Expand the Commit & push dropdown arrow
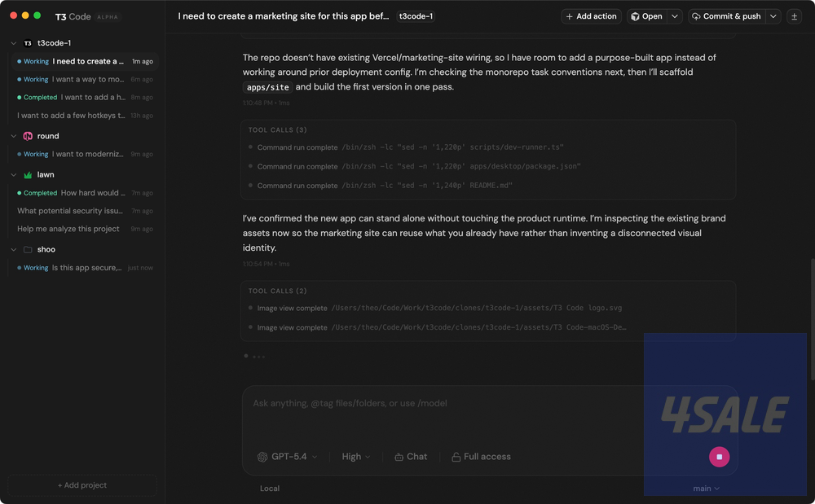 [x=773, y=16]
